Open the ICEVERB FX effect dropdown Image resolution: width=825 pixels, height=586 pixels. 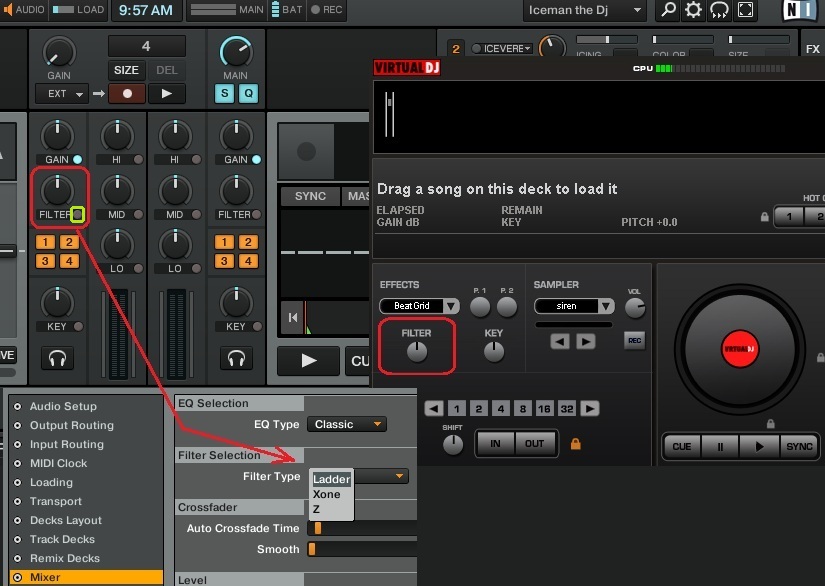(x=502, y=48)
